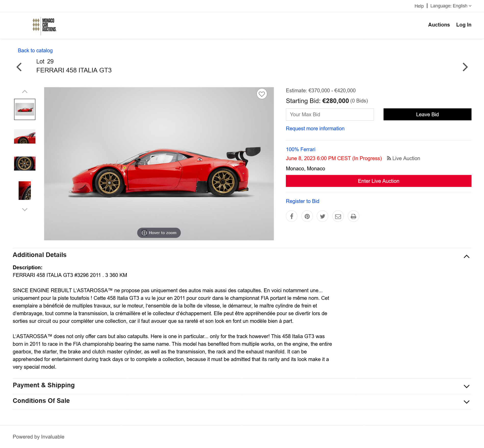Show earlier thumbnails with up chevron
Viewport: 484px width, 448px height.
(x=25, y=92)
